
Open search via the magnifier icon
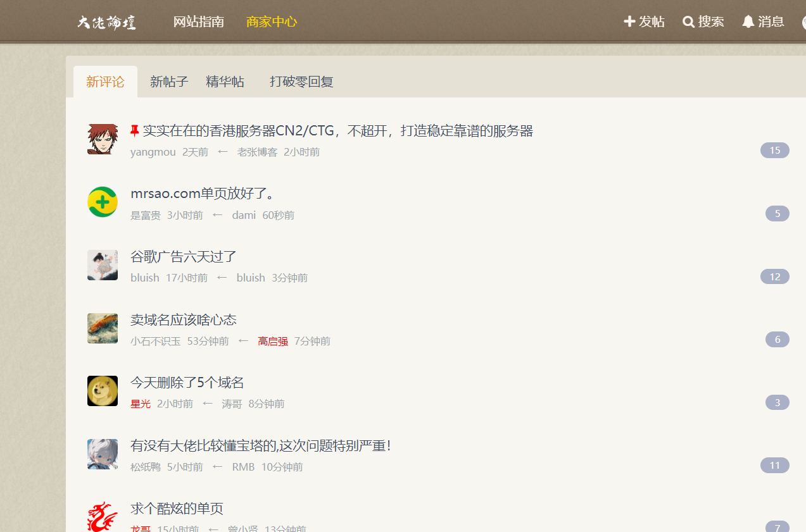coord(688,22)
